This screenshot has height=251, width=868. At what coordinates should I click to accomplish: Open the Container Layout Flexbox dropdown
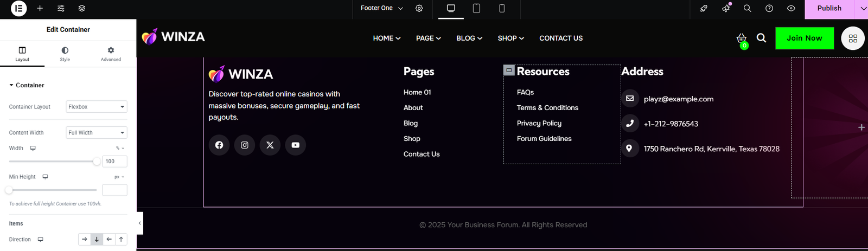point(97,107)
